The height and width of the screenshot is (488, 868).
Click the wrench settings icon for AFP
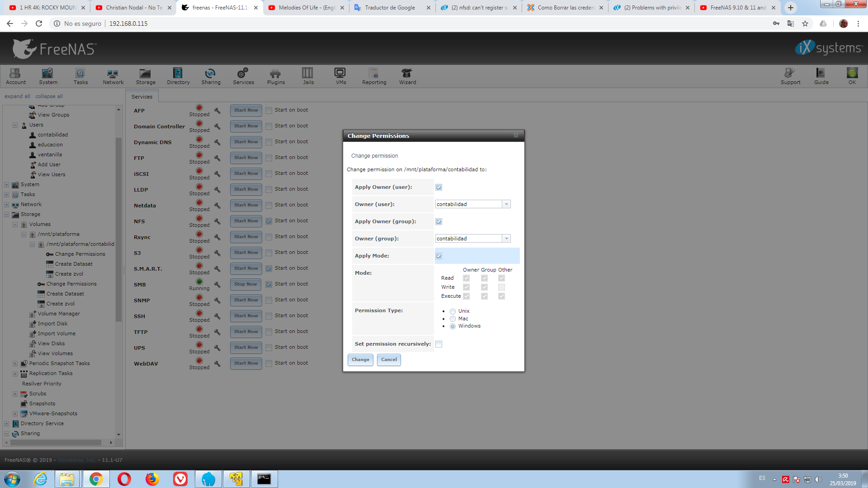click(217, 111)
